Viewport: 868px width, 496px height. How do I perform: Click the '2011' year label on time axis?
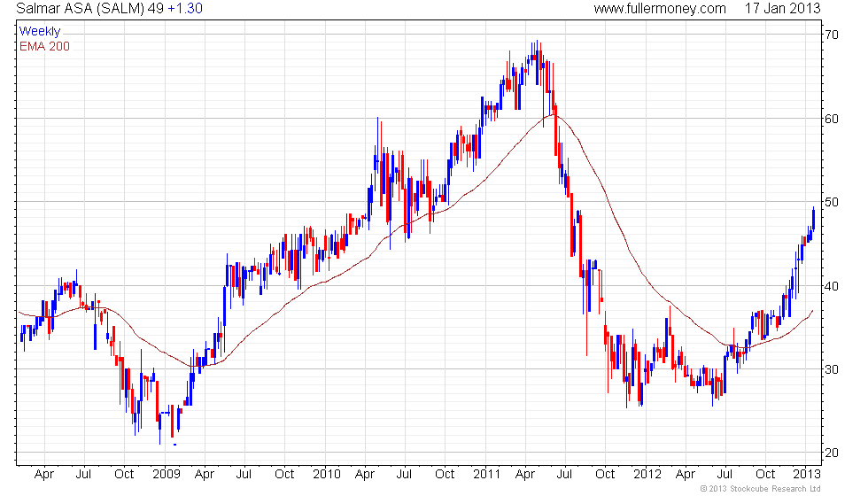487,474
